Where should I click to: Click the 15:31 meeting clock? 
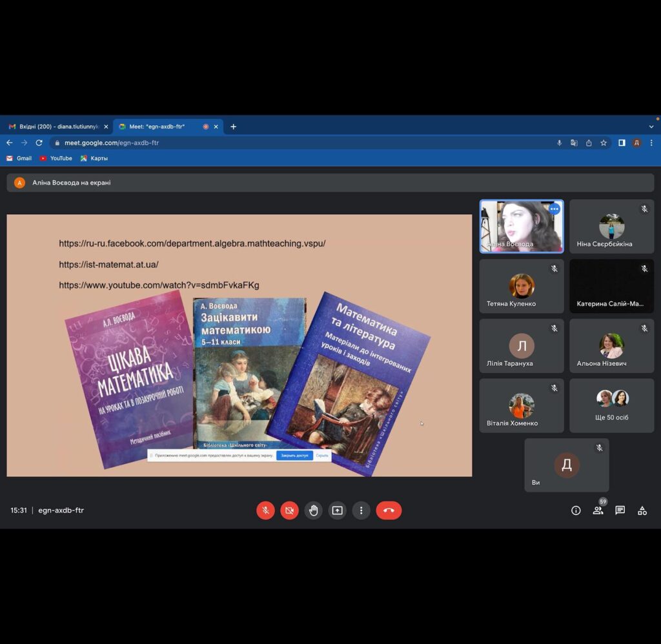pyautogui.click(x=19, y=510)
